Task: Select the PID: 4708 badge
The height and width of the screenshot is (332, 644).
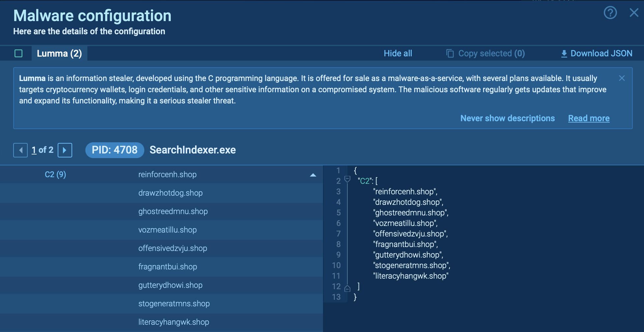Action: 114,150
